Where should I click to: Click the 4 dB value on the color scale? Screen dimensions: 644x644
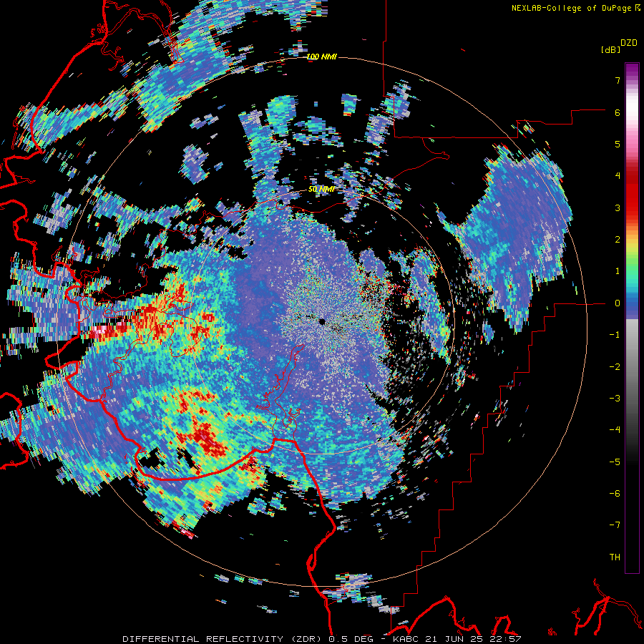pos(618,176)
